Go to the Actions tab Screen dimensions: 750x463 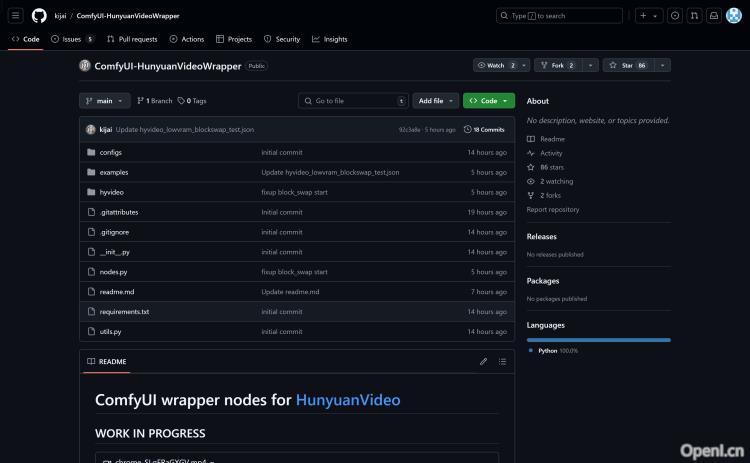tap(187, 39)
